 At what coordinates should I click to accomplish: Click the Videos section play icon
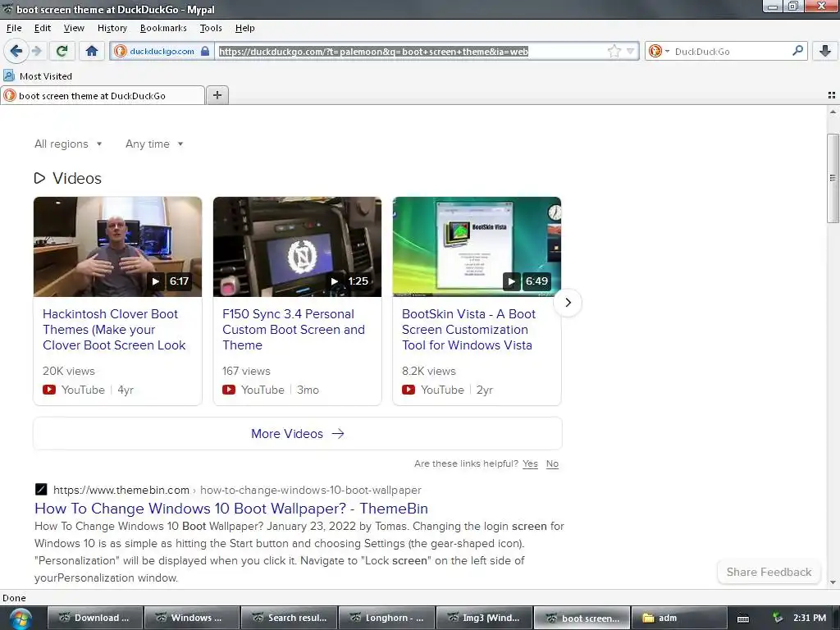[39, 178]
